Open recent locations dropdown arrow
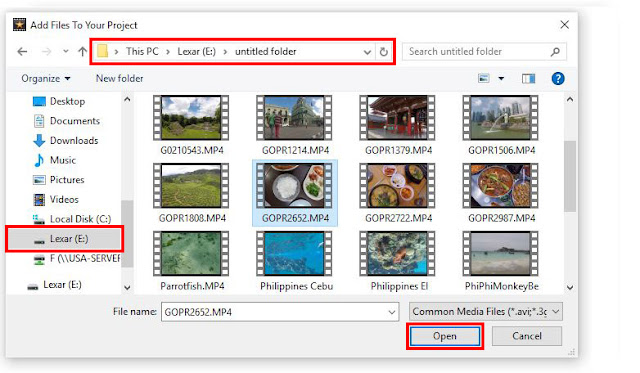The width and height of the screenshot is (640, 373). [66, 51]
